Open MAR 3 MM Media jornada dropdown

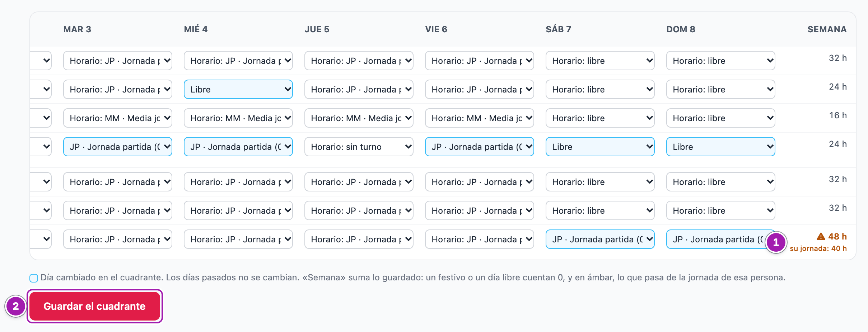[x=118, y=118]
